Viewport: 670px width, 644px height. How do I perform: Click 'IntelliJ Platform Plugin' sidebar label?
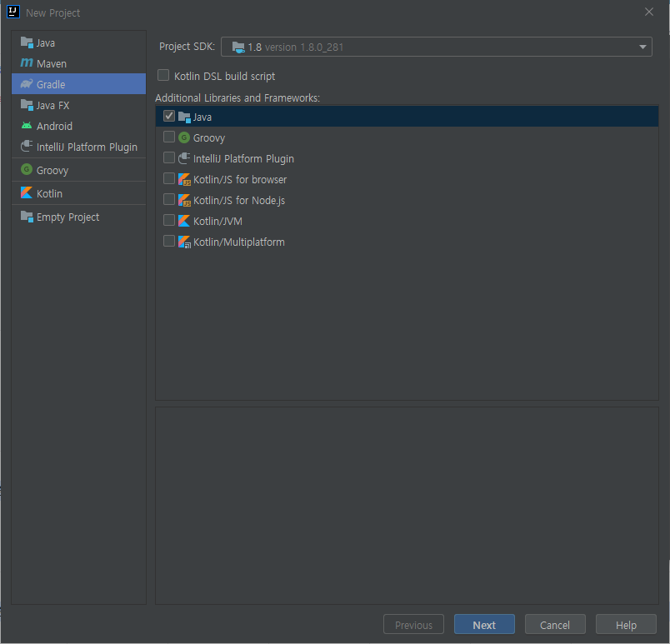pos(87,147)
